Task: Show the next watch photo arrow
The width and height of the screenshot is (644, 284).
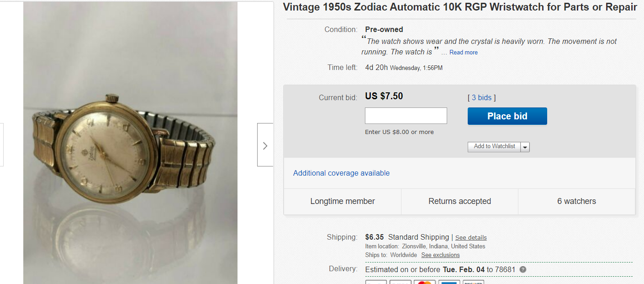Action: [265, 145]
